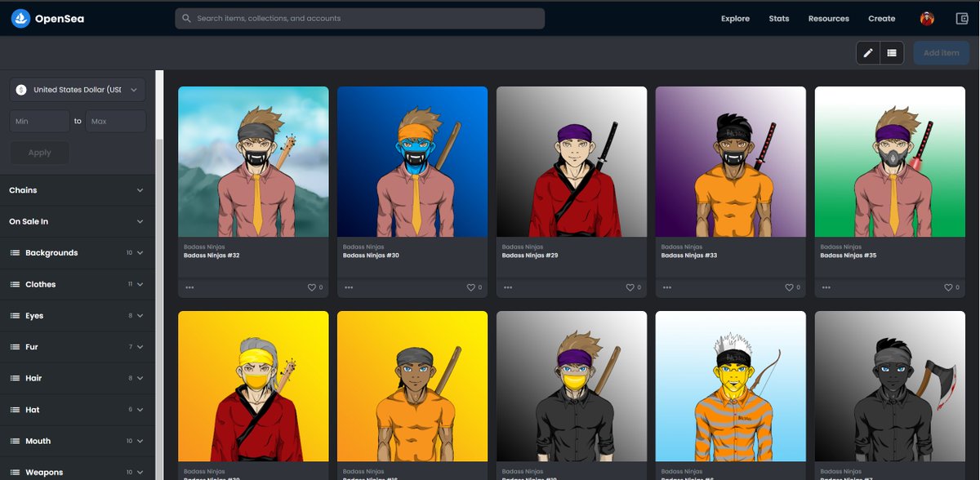Open the profile avatar icon

click(x=926, y=17)
